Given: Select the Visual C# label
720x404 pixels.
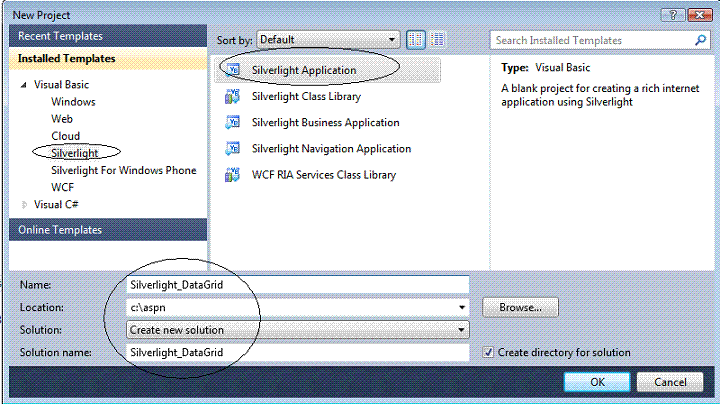Looking at the screenshot, I should pyautogui.click(x=56, y=205).
